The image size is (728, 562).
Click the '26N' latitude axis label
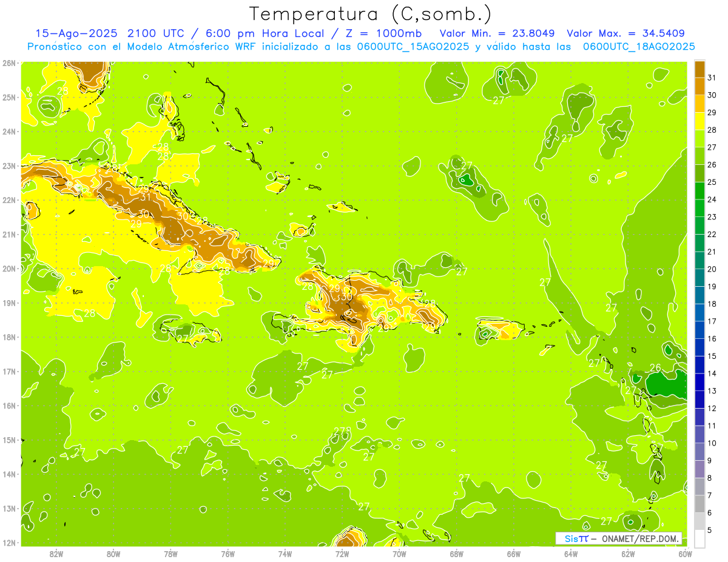pyautogui.click(x=9, y=62)
